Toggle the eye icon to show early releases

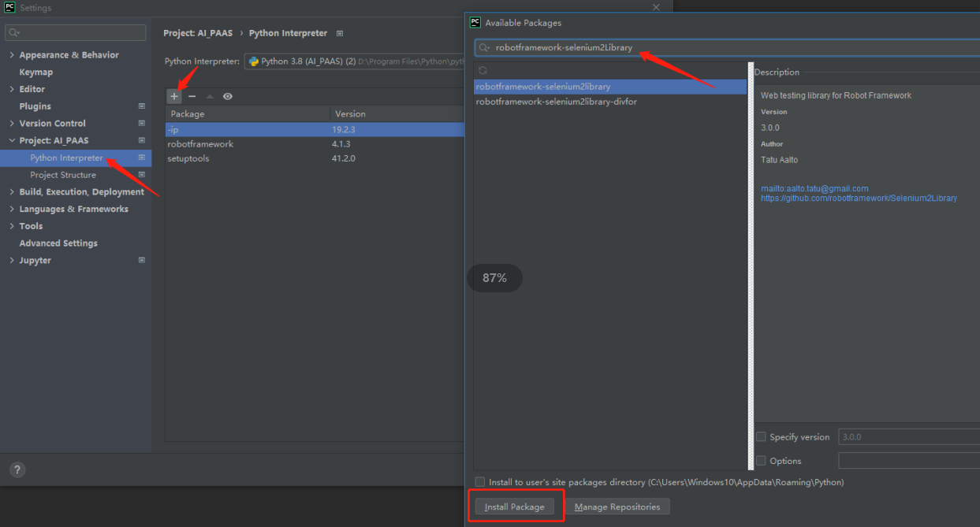tap(228, 96)
